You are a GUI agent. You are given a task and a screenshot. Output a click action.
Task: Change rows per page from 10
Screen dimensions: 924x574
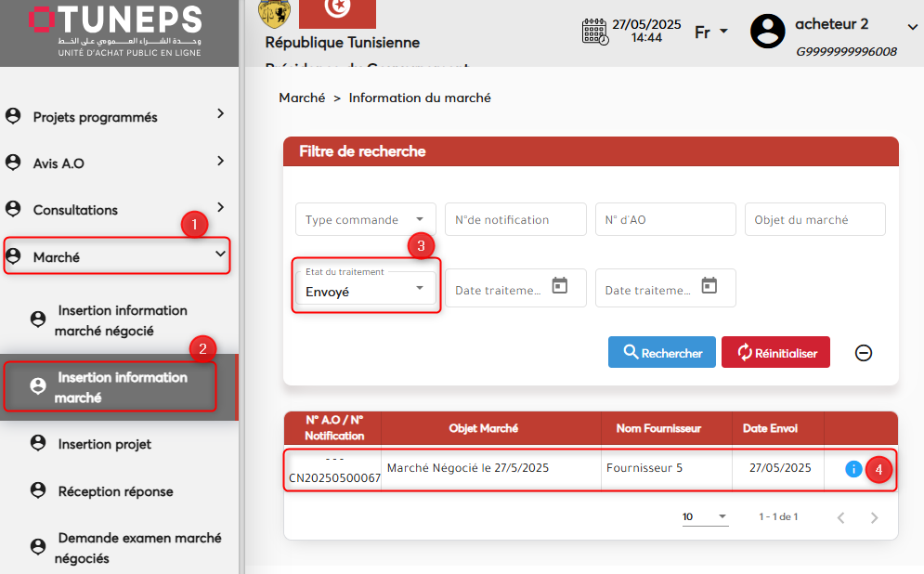click(705, 517)
